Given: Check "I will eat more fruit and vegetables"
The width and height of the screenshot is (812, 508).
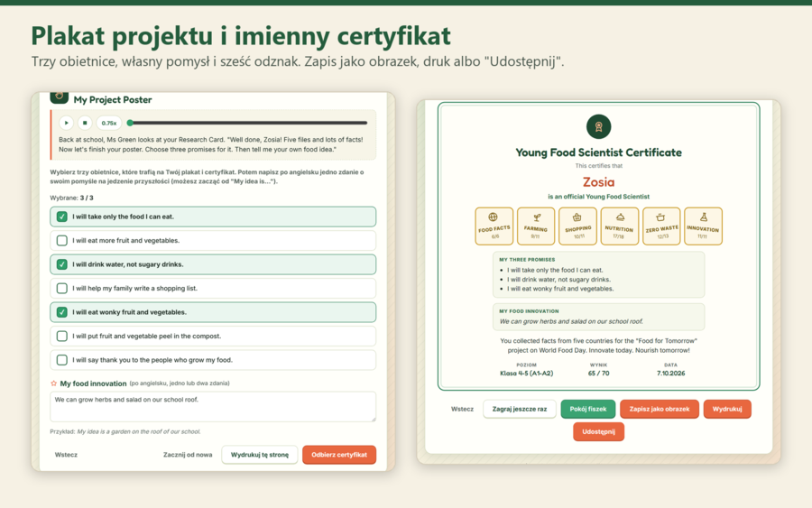Looking at the screenshot, I should point(213,240).
